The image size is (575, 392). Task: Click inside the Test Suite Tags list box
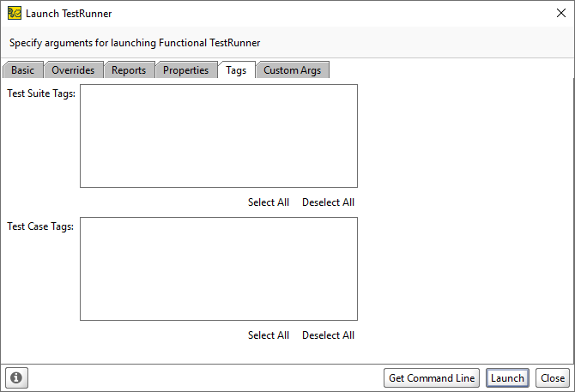tap(219, 136)
